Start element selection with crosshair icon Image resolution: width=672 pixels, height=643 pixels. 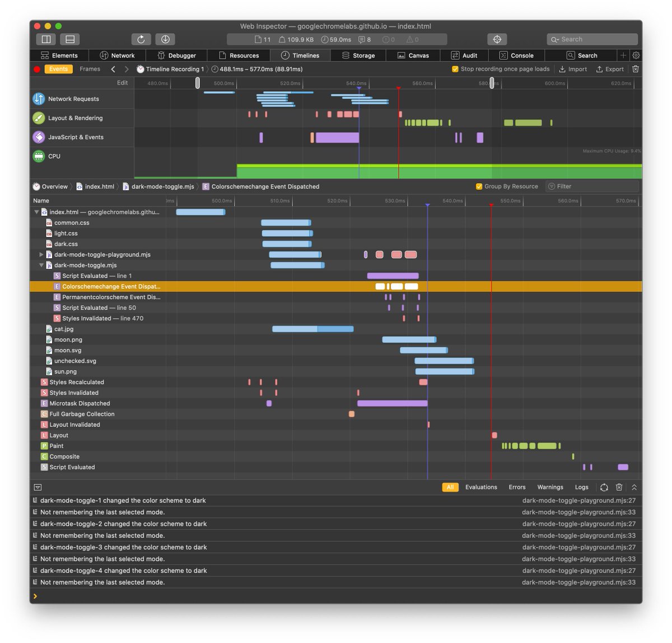pyautogui.click(x=497, y=39)
